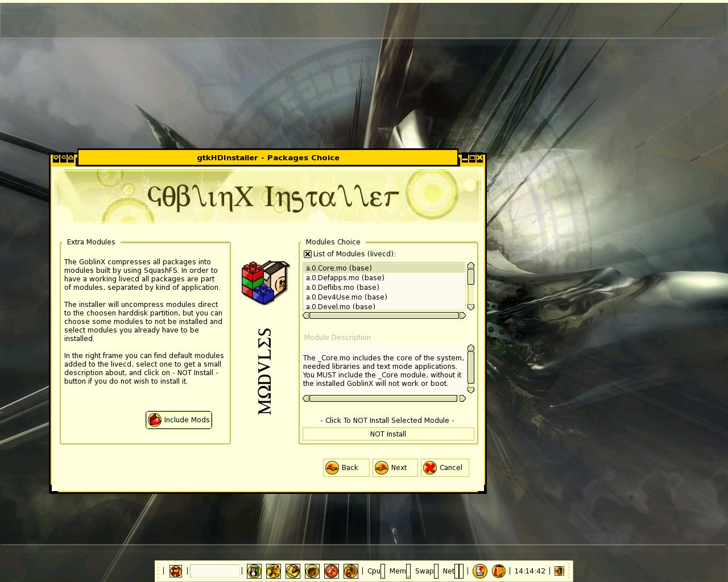Select a.0.Devel.mo (base) module
Screen dimensions: 728x582
pos(384,306)
